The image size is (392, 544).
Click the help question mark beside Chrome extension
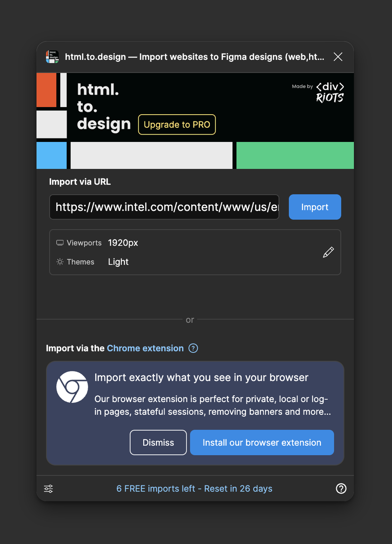[193, 348]
